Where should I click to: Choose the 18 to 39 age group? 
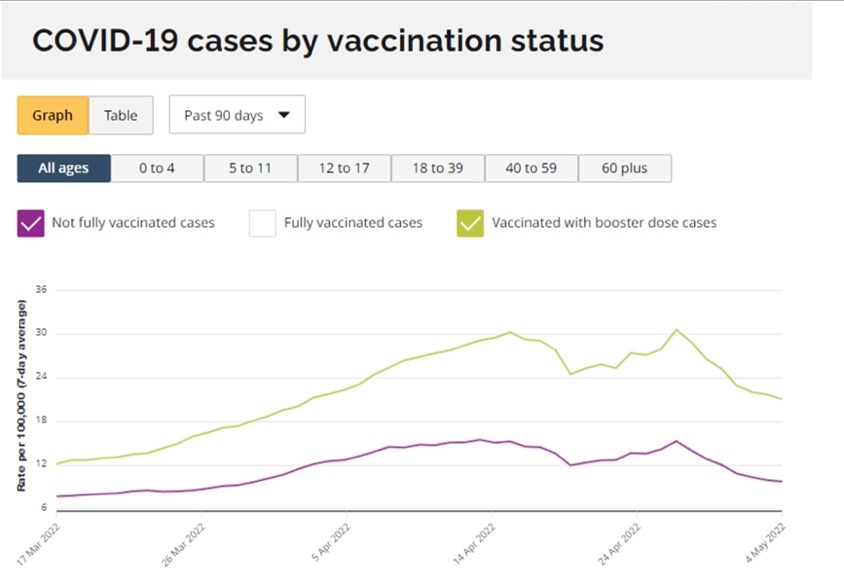pyautogui.click(x=438, y=168)
